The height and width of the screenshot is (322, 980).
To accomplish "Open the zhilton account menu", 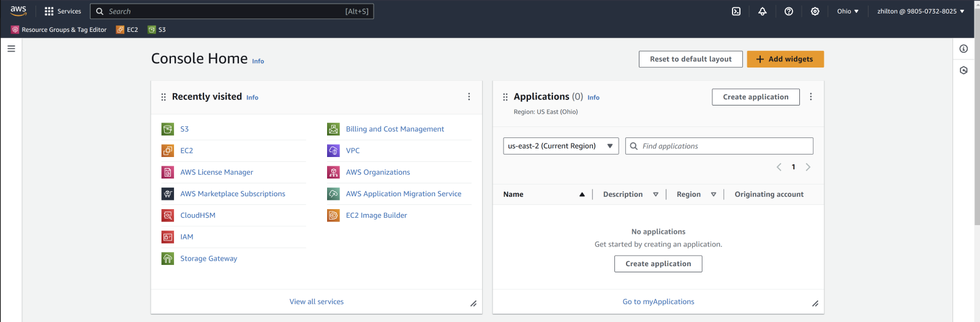I will pos(921,11).
